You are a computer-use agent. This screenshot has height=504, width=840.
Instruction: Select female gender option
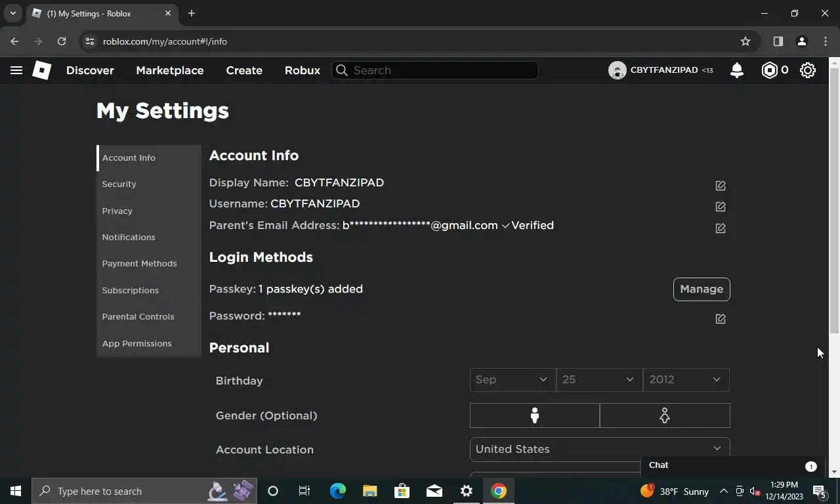pos(665,415)
